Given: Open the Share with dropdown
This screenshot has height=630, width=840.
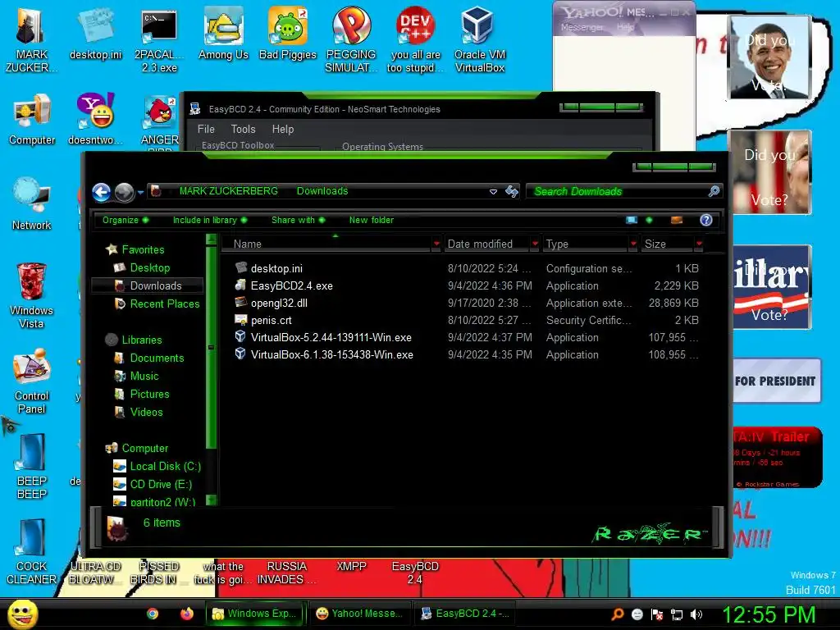Looking at the screenshot, I should [299, 220].
